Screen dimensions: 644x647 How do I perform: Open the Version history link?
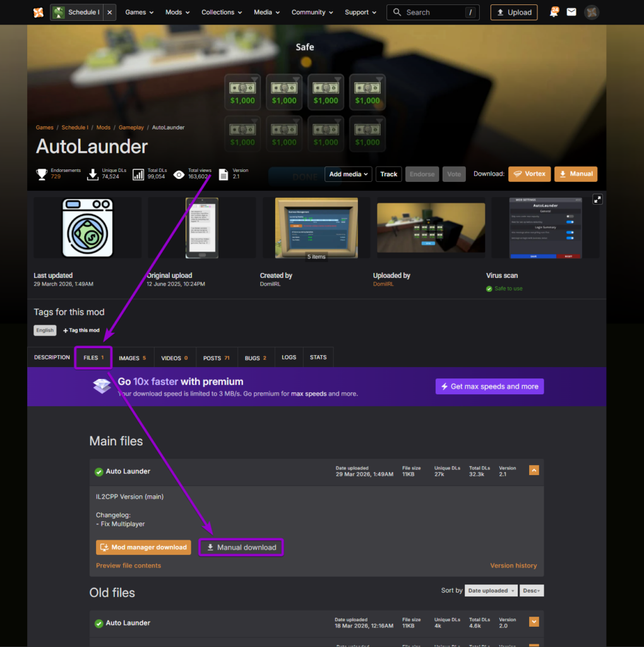click(x=513, y=565)
